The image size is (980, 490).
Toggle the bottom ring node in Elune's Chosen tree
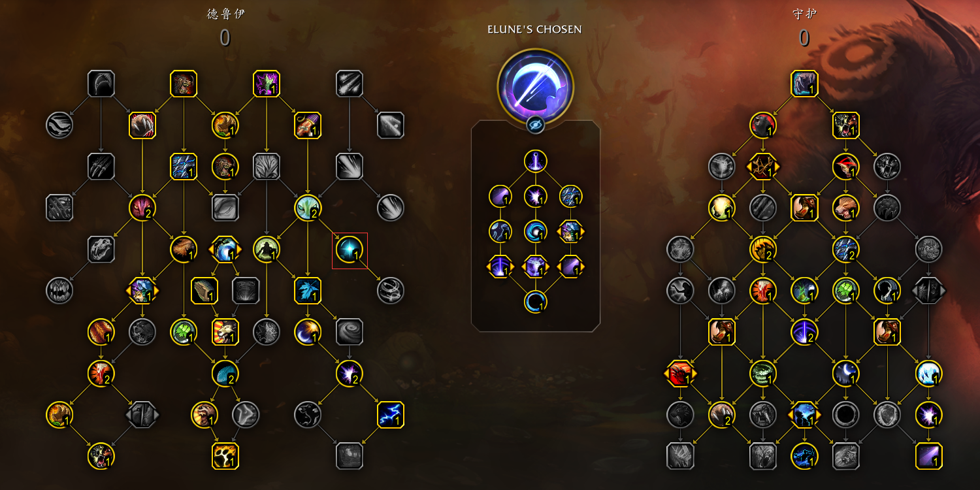(x=535, y=302)
